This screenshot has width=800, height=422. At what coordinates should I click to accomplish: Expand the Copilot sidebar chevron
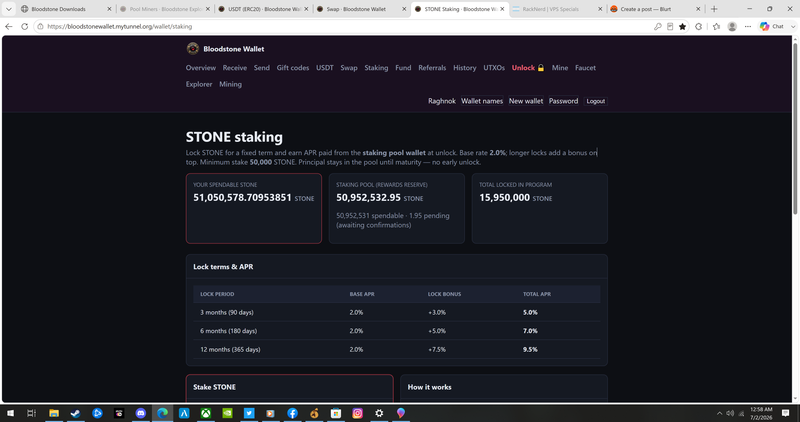pos(793,27)
